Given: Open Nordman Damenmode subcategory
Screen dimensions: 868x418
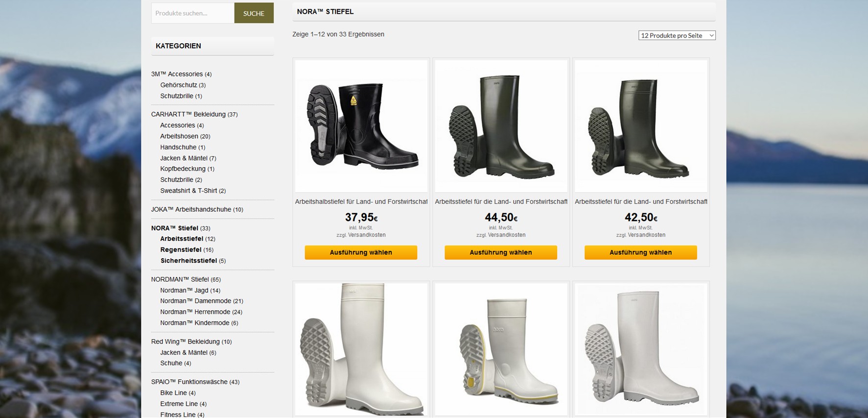Looking at the screenshot, I should tap(195, 301).
